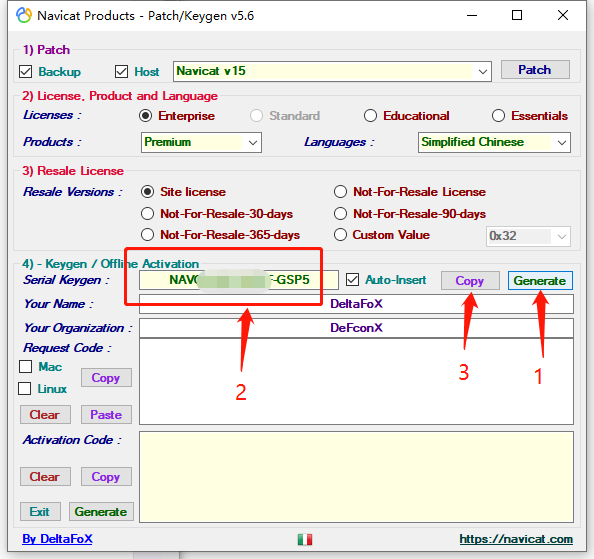The height and width of the screenshot is (559, 594).
Task: Maximize the Patch/Keygen window
Action: [517, 16]
